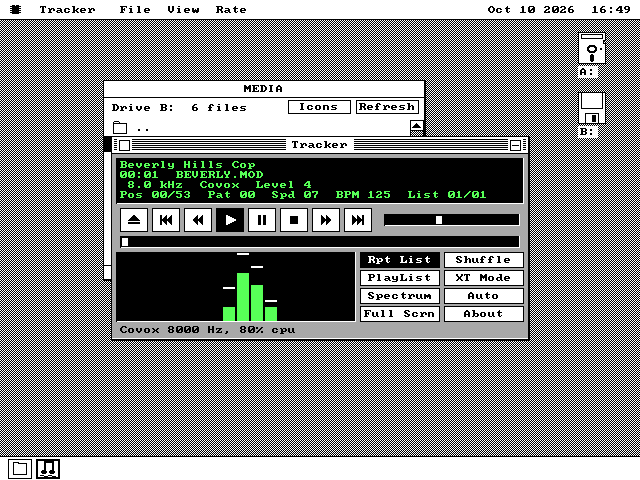Open the parent folder icon in MEDIA window

(x=120, y=127)
